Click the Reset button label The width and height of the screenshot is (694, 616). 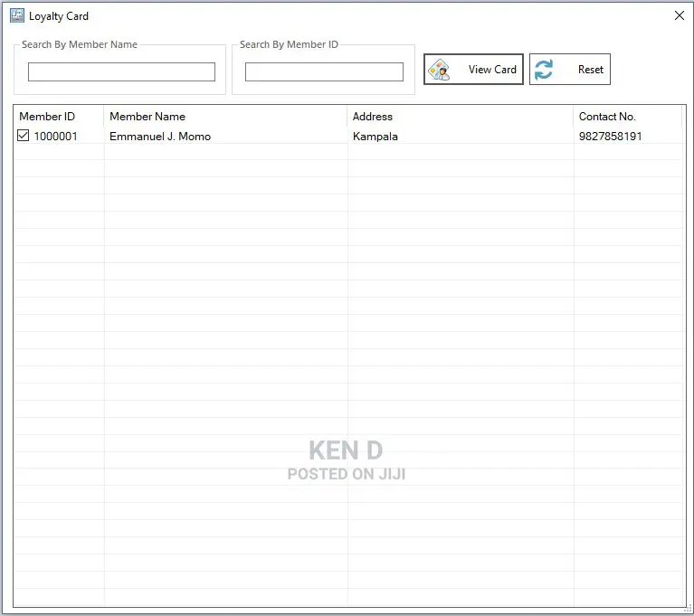(x=591, y=70)
